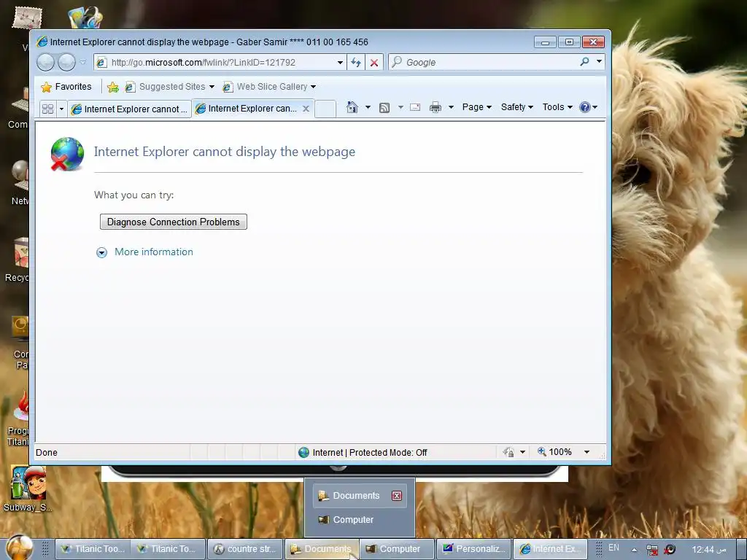Screen dimensions: 747x560
Task: Expand the zoom level dropdown arrow
Action: tap(587, 452)
